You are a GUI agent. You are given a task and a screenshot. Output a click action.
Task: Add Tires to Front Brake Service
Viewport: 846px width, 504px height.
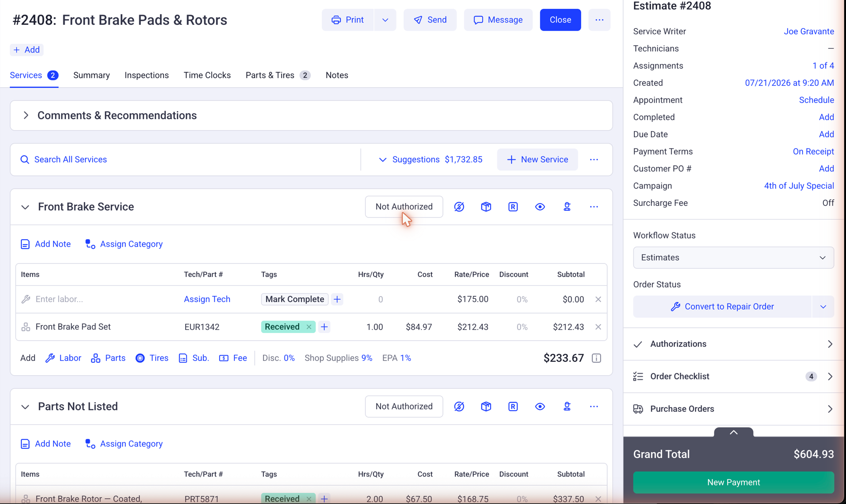point(152,358)
